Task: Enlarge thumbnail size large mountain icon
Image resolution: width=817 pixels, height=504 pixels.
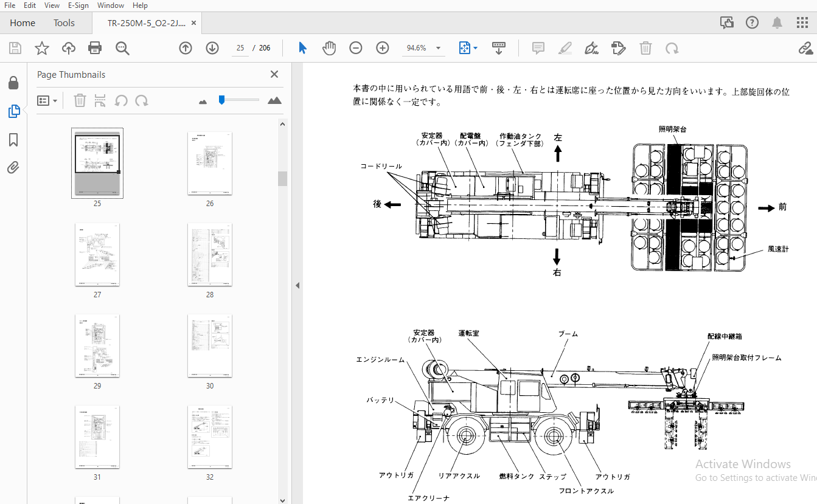Action: pos(275,100)
